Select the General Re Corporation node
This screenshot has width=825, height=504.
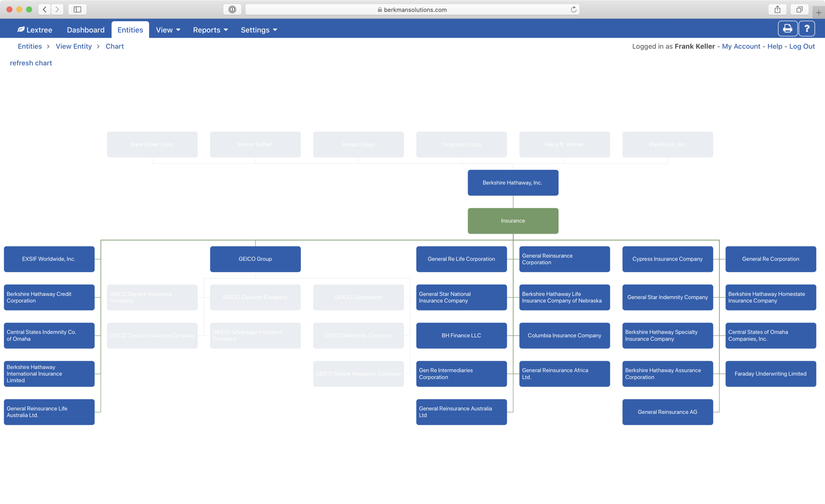771,259
